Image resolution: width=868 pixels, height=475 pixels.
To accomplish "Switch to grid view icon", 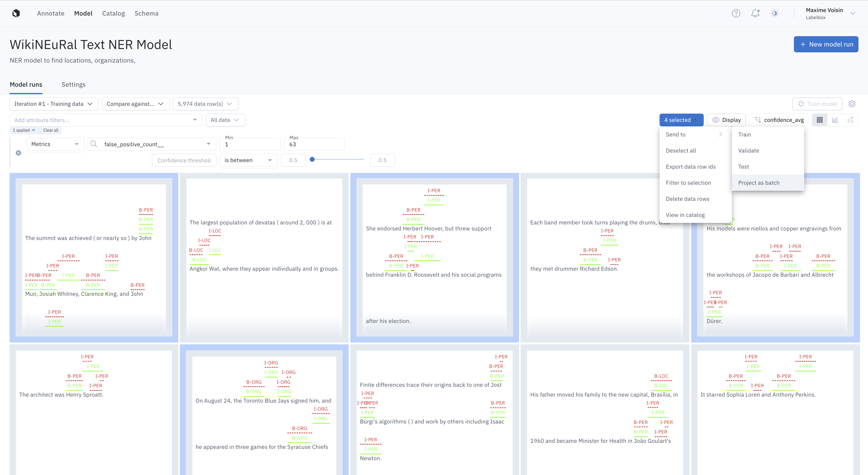I will tap(820, 120).
